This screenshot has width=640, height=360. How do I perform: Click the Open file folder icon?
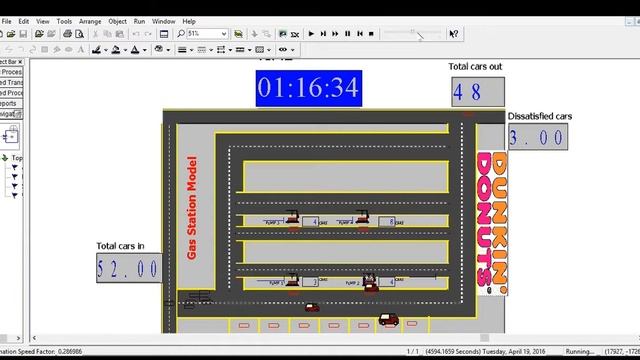click(x=11, y=34)
